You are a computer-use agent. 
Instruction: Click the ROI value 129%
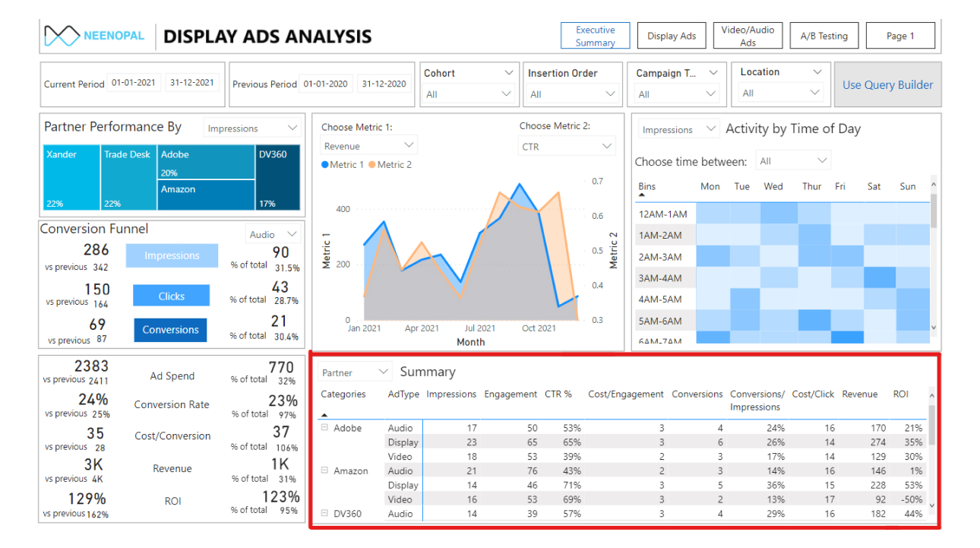pos(87,499)
